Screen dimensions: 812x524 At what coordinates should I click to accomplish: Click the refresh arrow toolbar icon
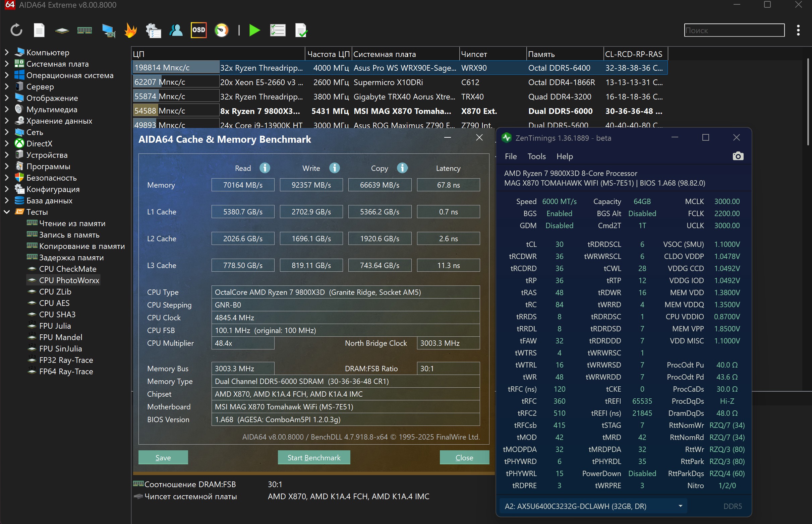click(16, 30)
